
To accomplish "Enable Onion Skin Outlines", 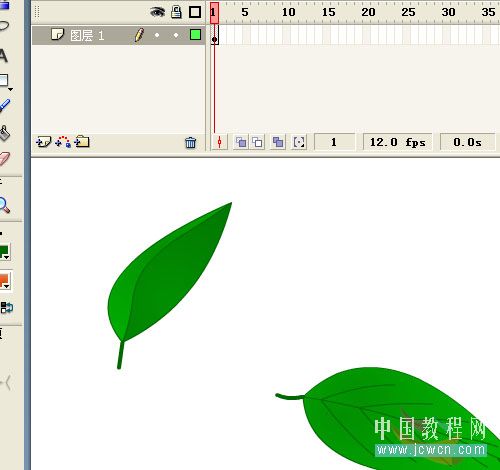I will point(257,142).
